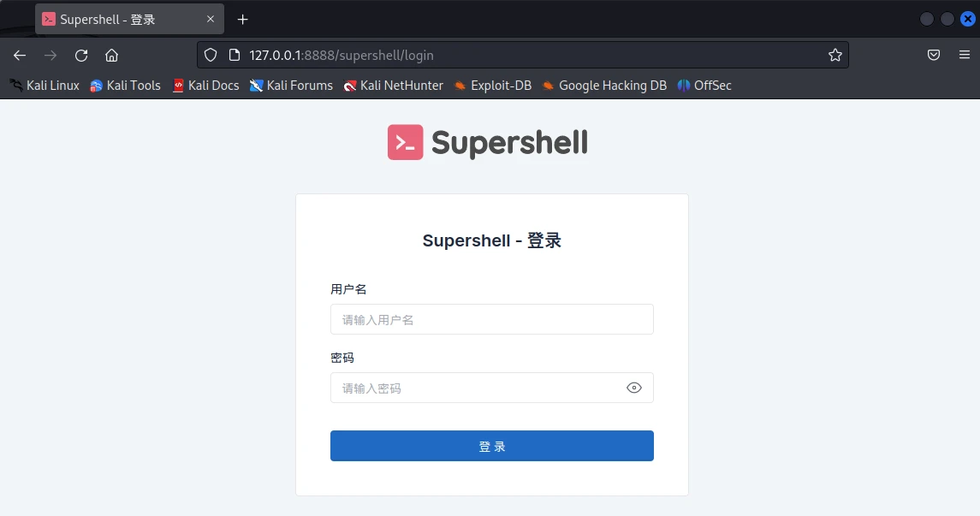Screen dimensions: 980x516
Task: View site information page icon
Action: click(x=235, y=55)
